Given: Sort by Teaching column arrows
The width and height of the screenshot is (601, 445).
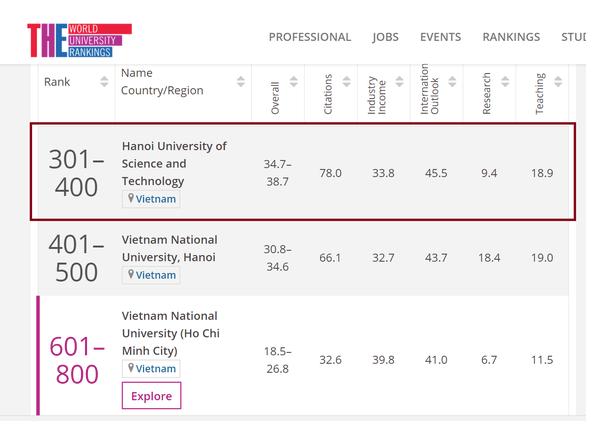Looking at the screenshot, I should [x=556, y=82].
